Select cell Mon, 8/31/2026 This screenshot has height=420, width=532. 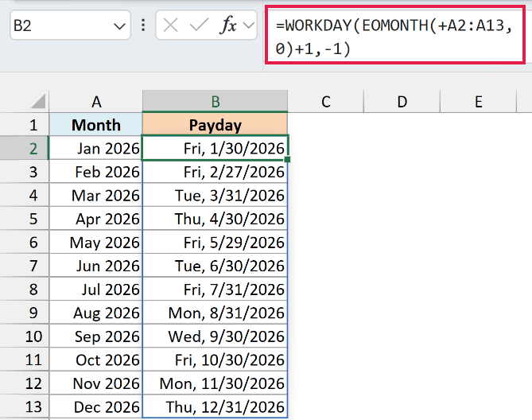click(216, 312)
